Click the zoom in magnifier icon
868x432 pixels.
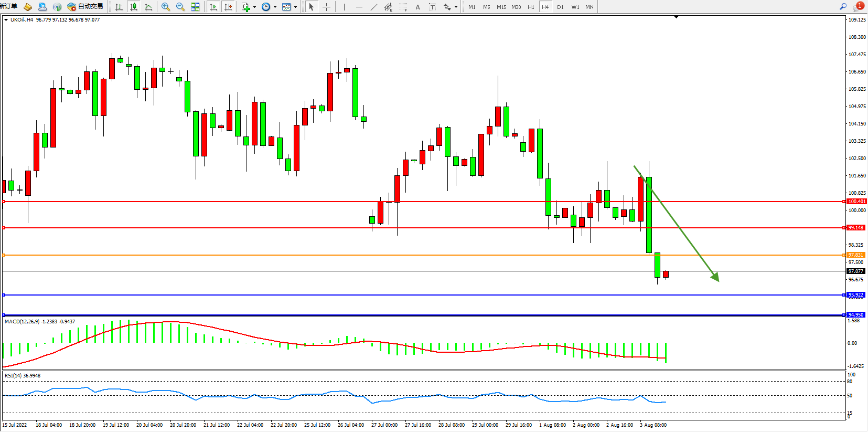tap(166, 7)
